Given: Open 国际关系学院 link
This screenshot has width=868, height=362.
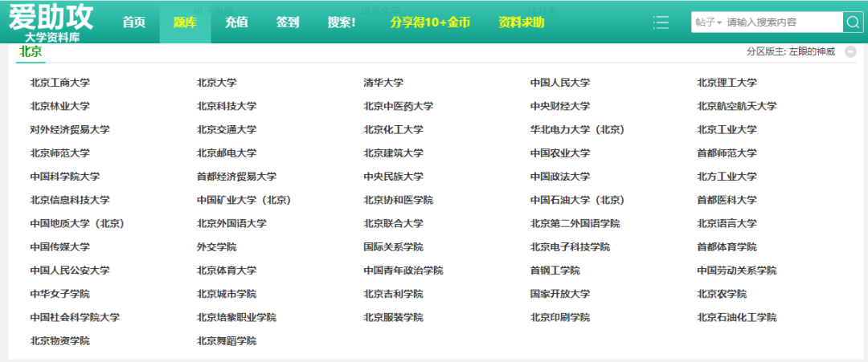Looking at the screenshot, I should pyautogui.click(x=393, y=247).
